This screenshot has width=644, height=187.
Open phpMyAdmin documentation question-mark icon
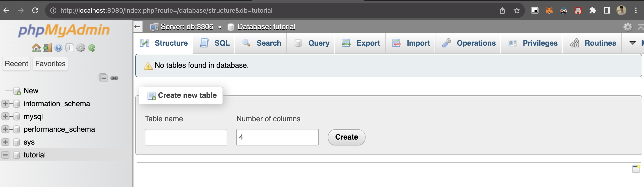coord(58,48)
